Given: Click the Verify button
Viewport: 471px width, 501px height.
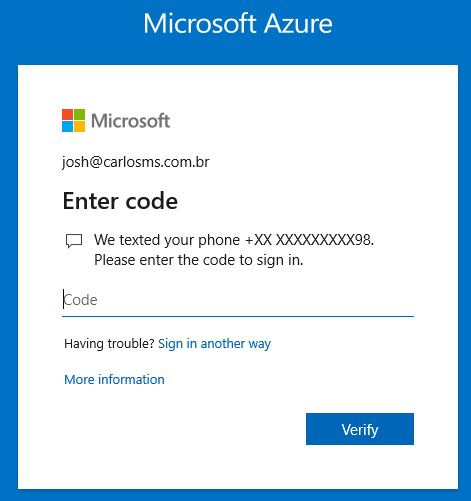Looking at the screenshot, I should (x=360, y=429).
